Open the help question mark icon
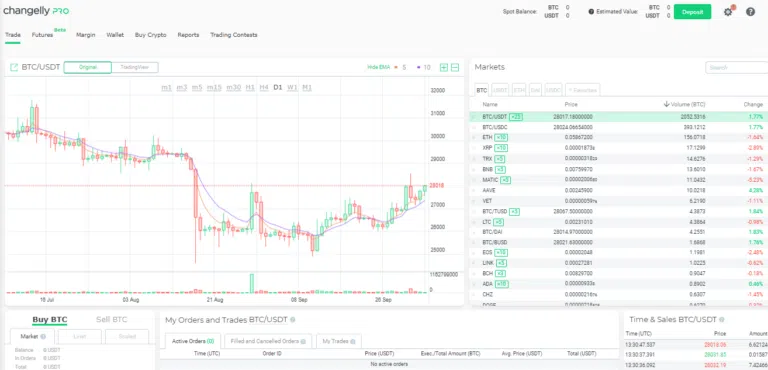Viewport: 768px width, 370px height. (x=750, y=12)
